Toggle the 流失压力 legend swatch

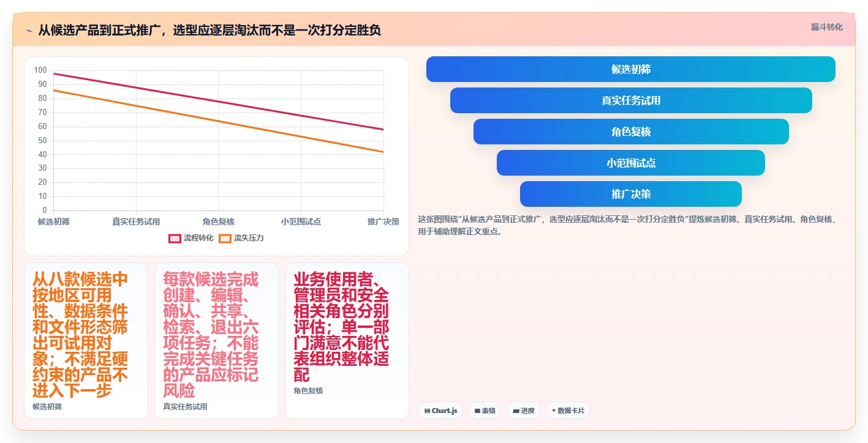[x=225, y=238]
